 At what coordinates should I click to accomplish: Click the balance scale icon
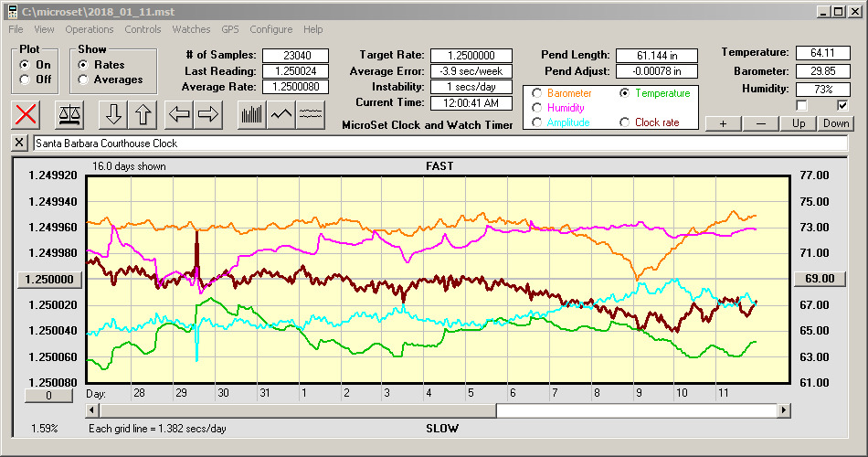70,114
